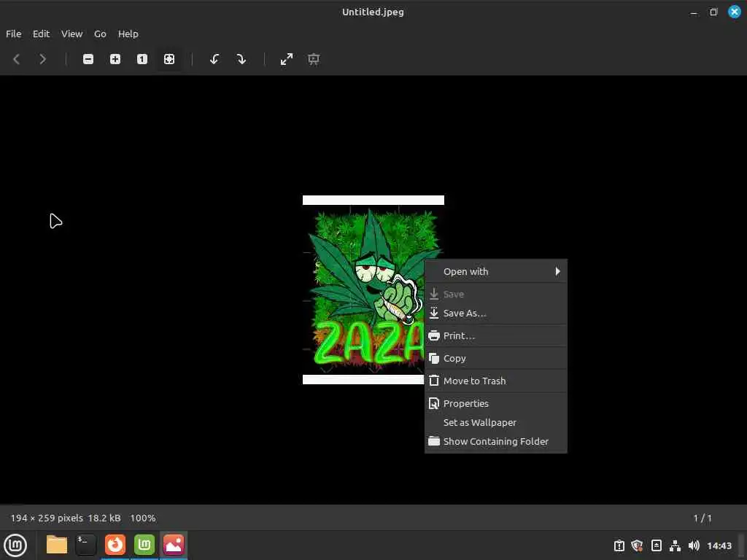The image size is (747, 560).
Task: Go to previous image arrow
Action: tap(16, 59)
